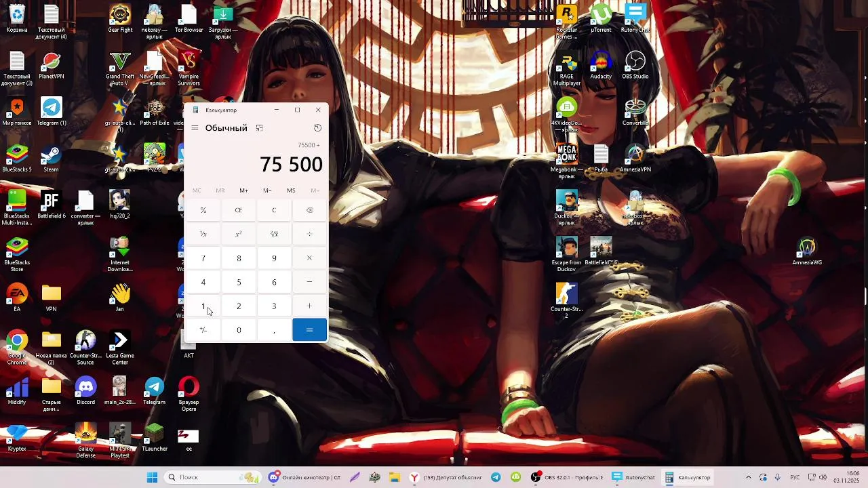Click the square root key
The width and height of the screenshot is (868, 488).
274,234
